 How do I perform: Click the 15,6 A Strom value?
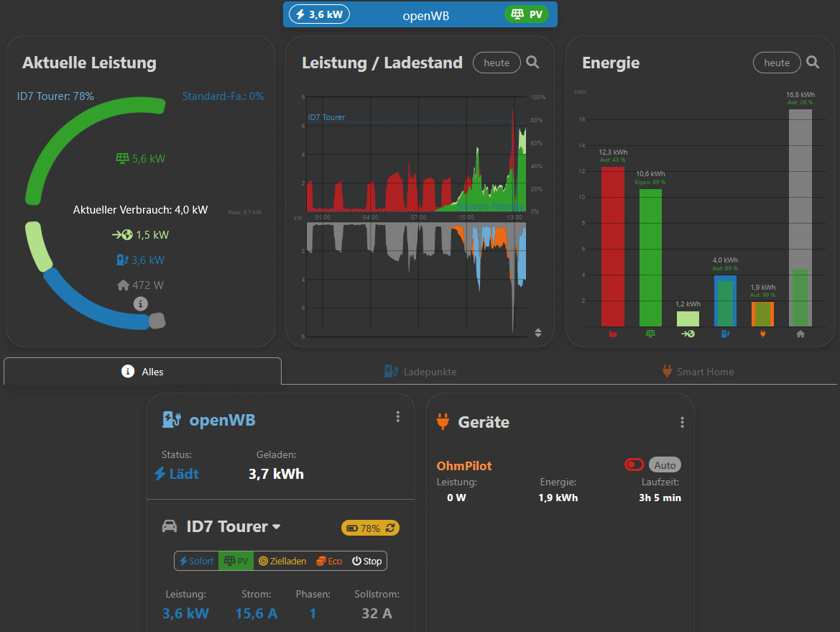256,613
